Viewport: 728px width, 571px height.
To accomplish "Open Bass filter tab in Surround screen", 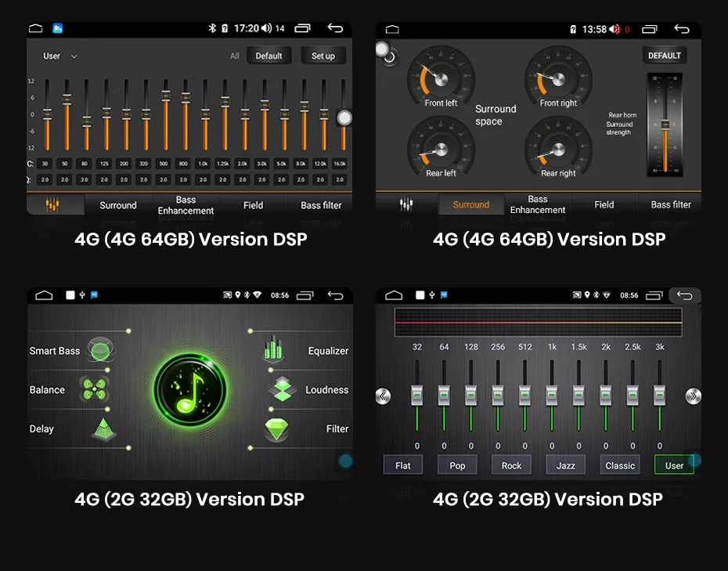I will click(670, 204).
